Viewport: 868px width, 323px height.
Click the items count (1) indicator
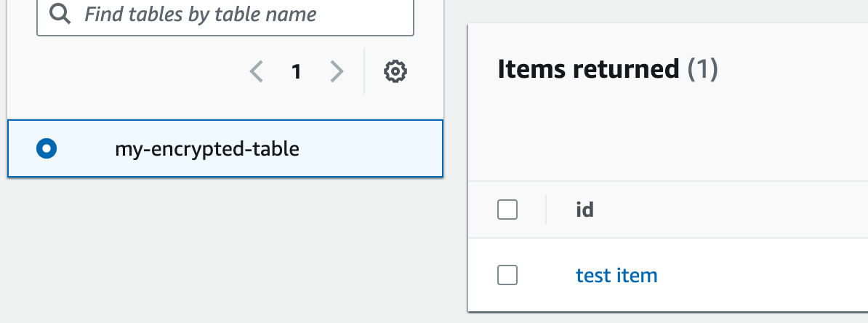pyautogui.click(x=703, y=69)
